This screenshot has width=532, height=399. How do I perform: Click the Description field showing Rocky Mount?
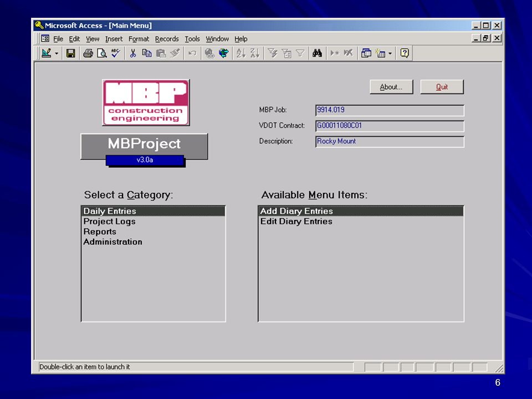tap(390, 141)
